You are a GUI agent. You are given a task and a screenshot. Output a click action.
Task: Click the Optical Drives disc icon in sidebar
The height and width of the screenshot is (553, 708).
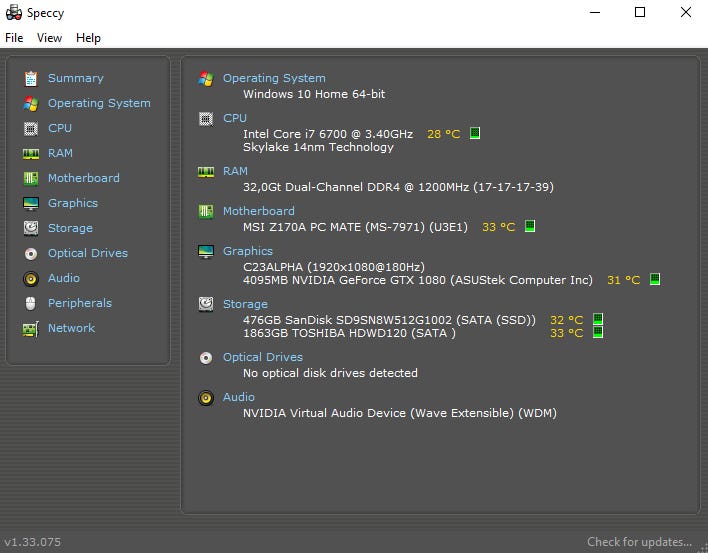[30, 253]
